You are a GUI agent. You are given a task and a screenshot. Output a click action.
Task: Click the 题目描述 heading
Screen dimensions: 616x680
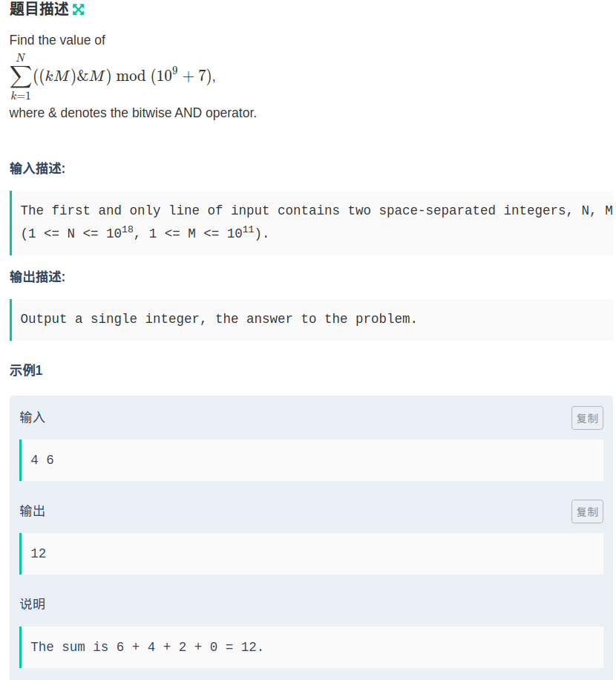pos(39,10)
